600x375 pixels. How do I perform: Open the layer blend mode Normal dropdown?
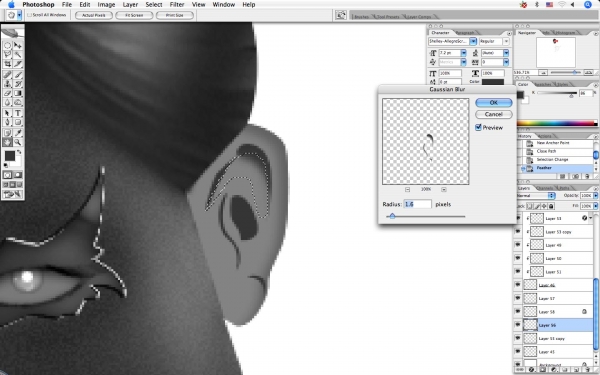[536, 196]
